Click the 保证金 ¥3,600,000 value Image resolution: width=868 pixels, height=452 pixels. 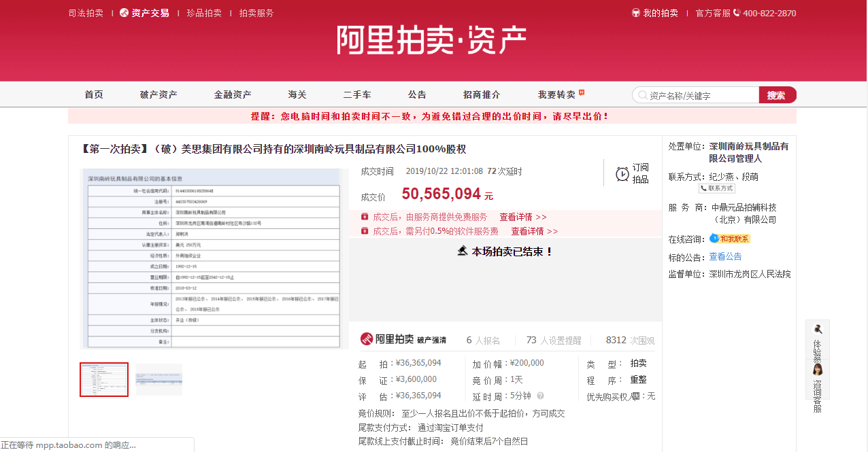[x=416, y=379]
